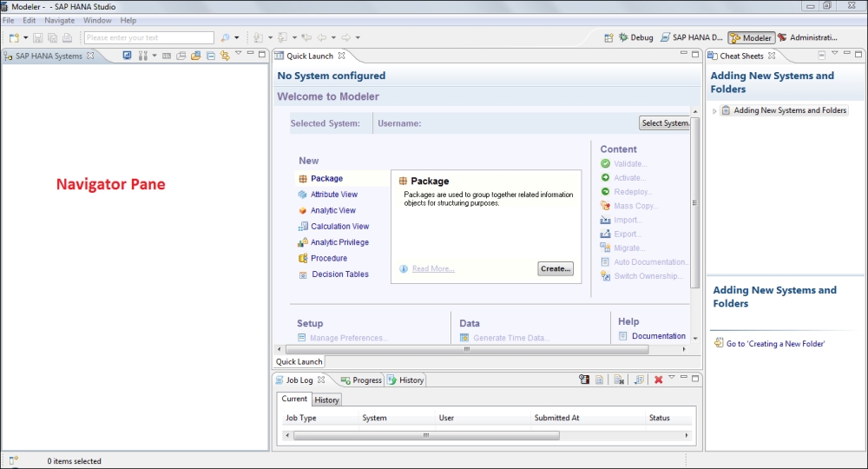Click the Select System button
This screenshot has width=868, height=469.
[x=664, y=123]
